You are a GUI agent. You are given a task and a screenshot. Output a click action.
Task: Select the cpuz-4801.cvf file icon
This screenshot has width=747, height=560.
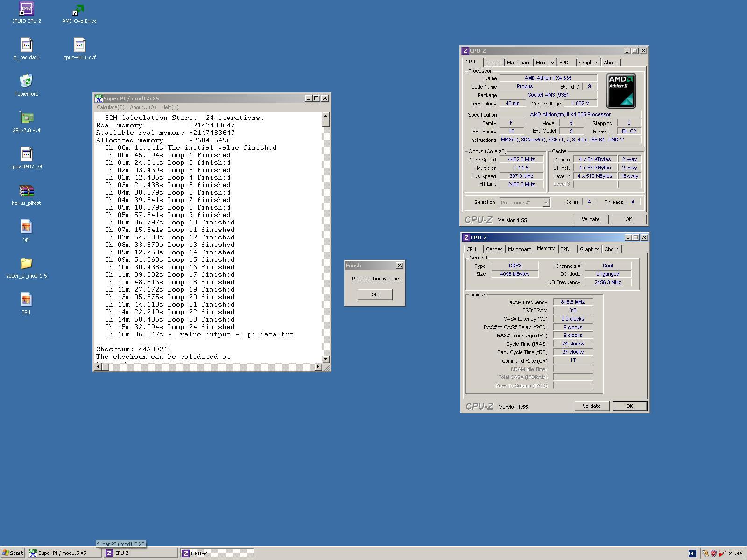click(79, 49)
